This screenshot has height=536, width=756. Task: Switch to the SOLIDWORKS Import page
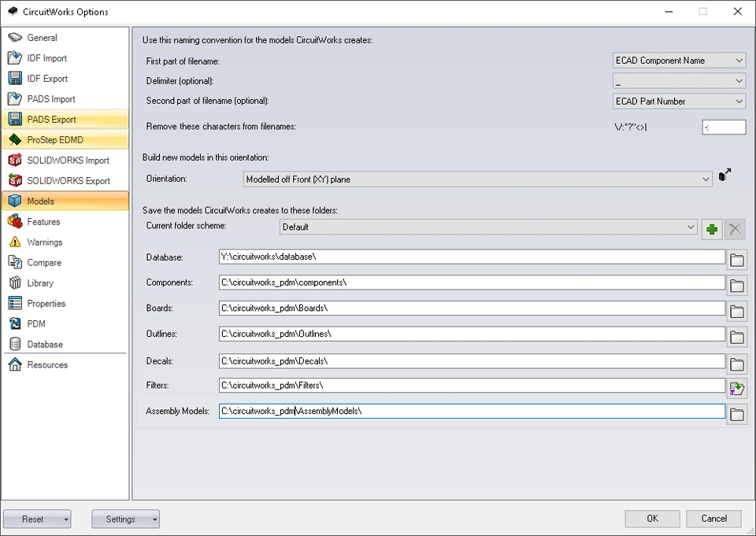pos(68,161)
